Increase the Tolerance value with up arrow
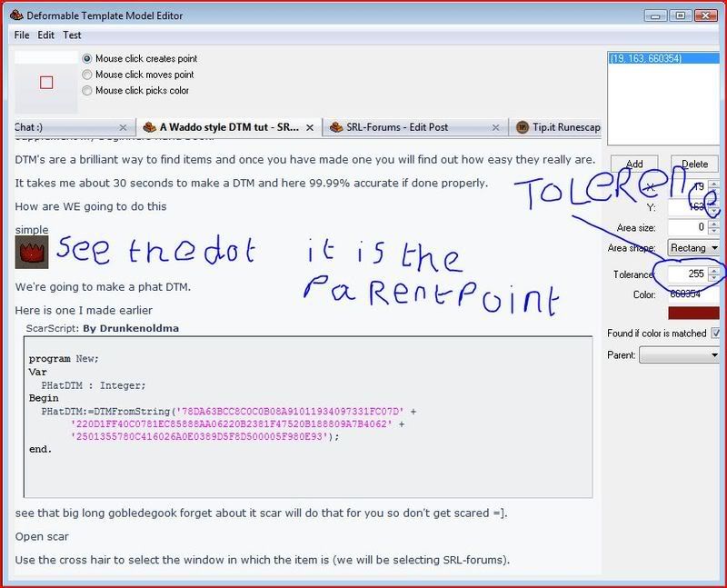 coord(713,270)
